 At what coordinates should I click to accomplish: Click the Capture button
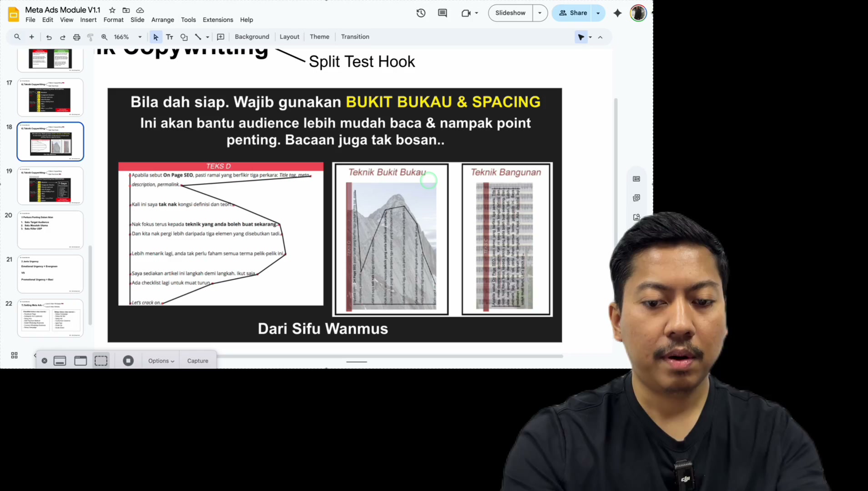tap(197, 361)
